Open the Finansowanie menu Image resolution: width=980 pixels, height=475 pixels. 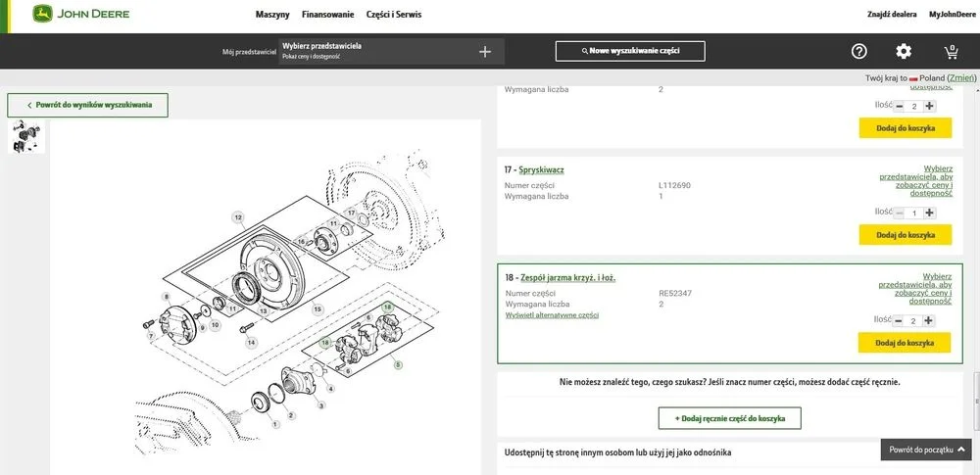point(327,15)
